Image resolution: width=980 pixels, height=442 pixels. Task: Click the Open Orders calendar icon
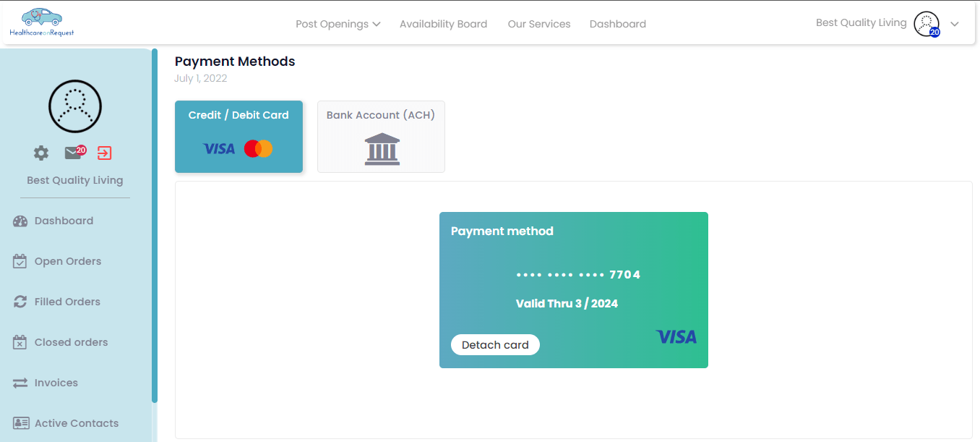(x=20, y=262)
